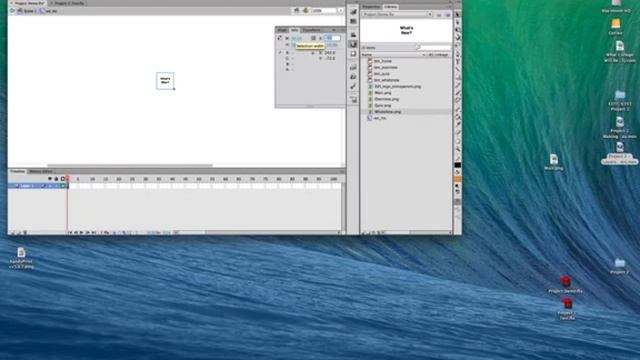The height and width of the screenshot is (360, 640).
Task: Click the Play button in timeline controls
Action: pyautogui.click(x=81, y=233)
